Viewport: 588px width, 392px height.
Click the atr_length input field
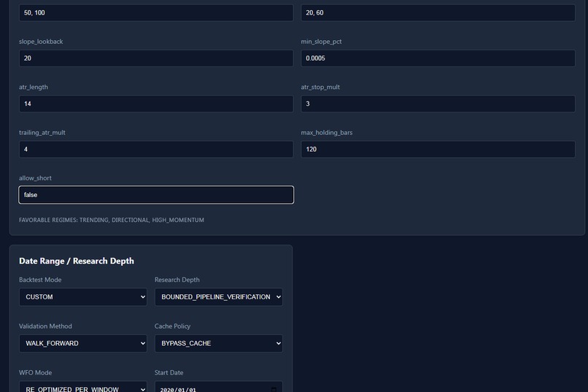click(x=156, y=104)
